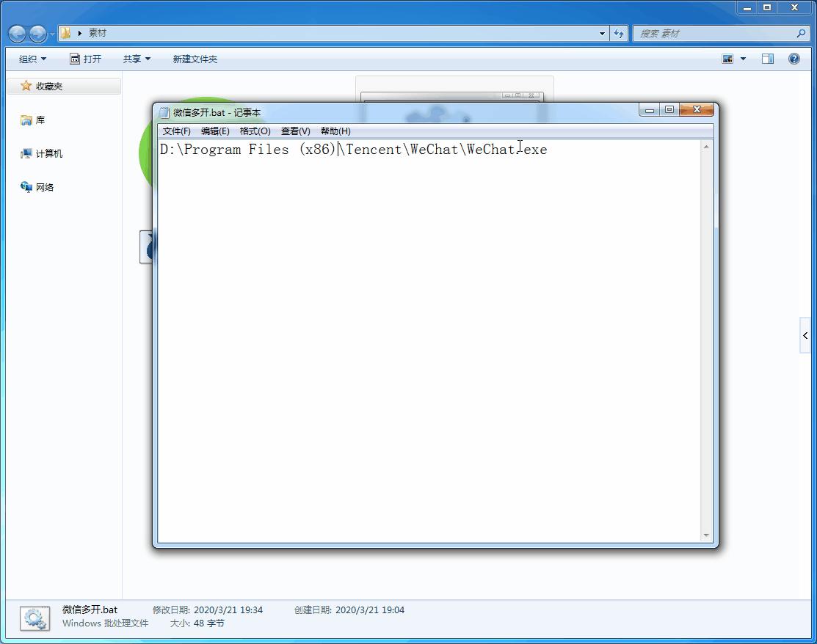This screenshot has width=817, height=644.
Task: Click the change view icon in toolbar
Action: point(727,59)
